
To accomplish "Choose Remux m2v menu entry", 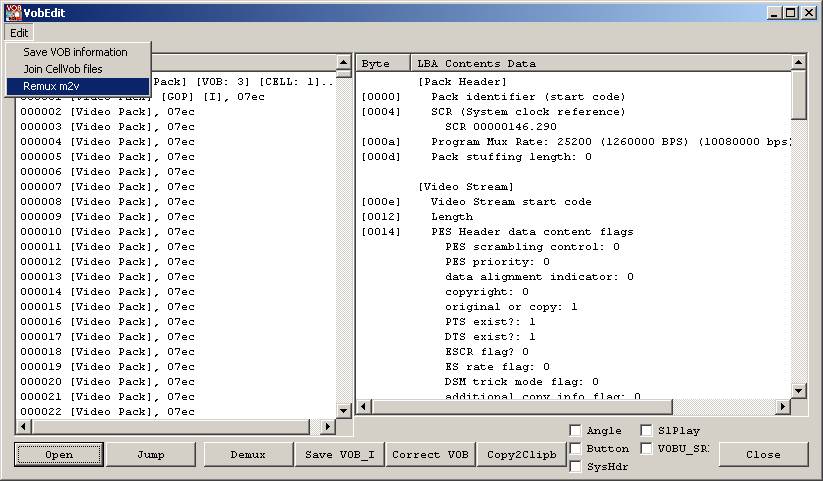I will click(78, 87).
